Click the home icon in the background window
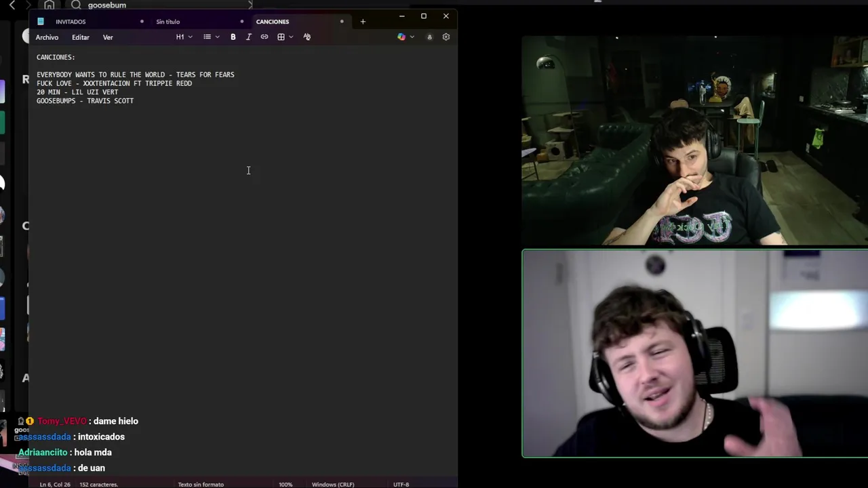The image size is (868, 488). (x=49, y=5)
